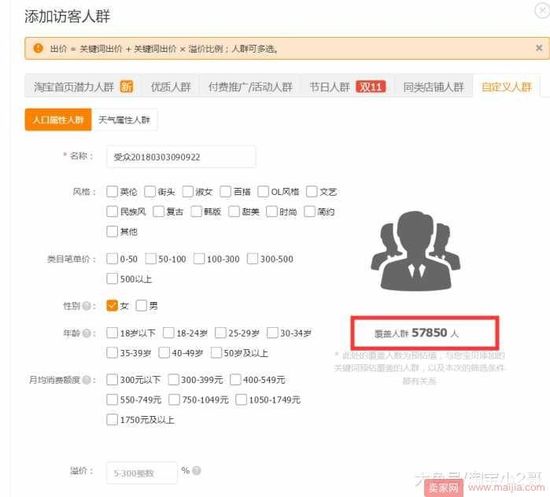This screenshot has width=550, height=497.
Task: Check the 0-50 price checkbox
Action: point(112,259)
